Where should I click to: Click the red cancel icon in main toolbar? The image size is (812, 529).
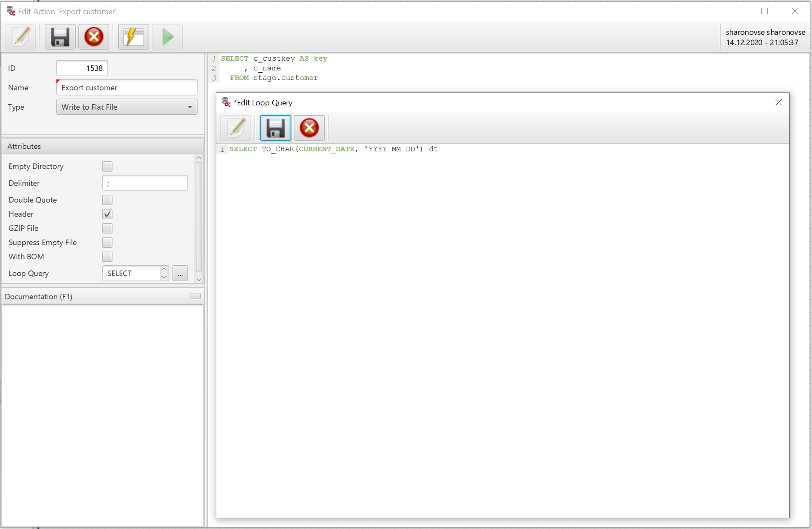[94, 37]
